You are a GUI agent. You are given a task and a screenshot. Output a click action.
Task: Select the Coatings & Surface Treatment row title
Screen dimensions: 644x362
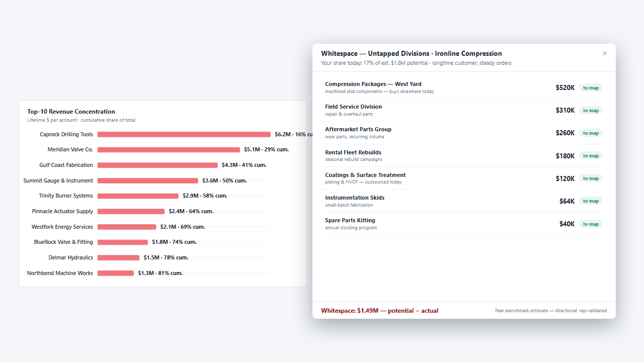click(365, 175)
